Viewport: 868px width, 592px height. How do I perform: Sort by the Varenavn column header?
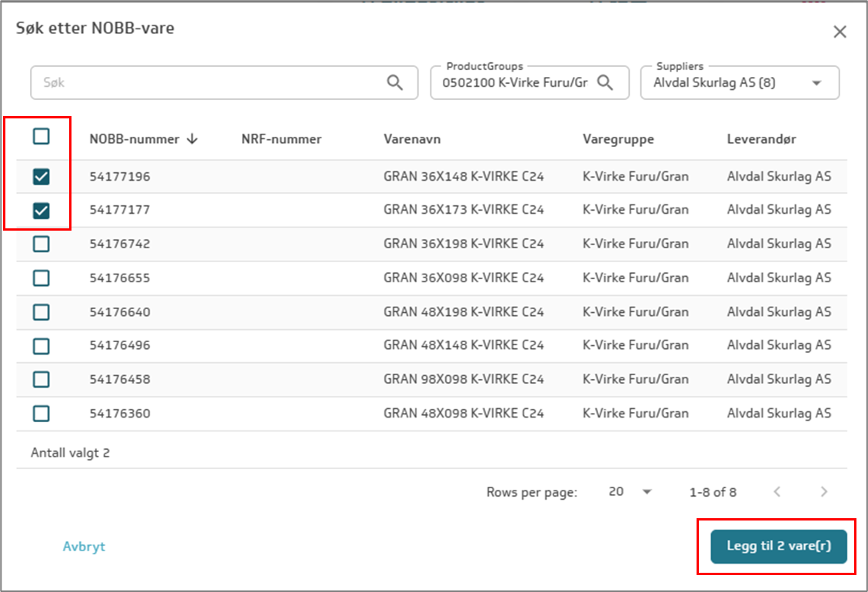pyautogui.click(x=412, y=139)
